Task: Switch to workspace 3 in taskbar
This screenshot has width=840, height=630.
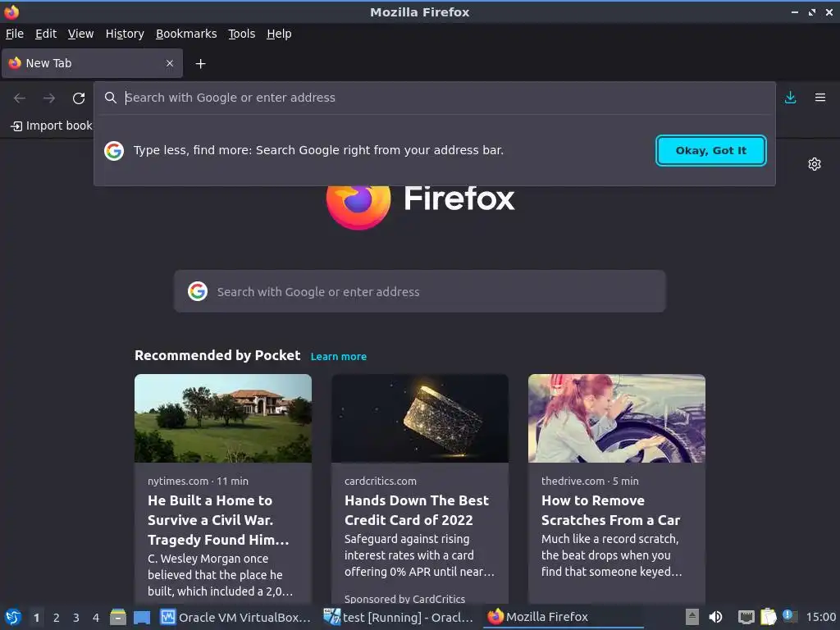Action: (76, 618)
